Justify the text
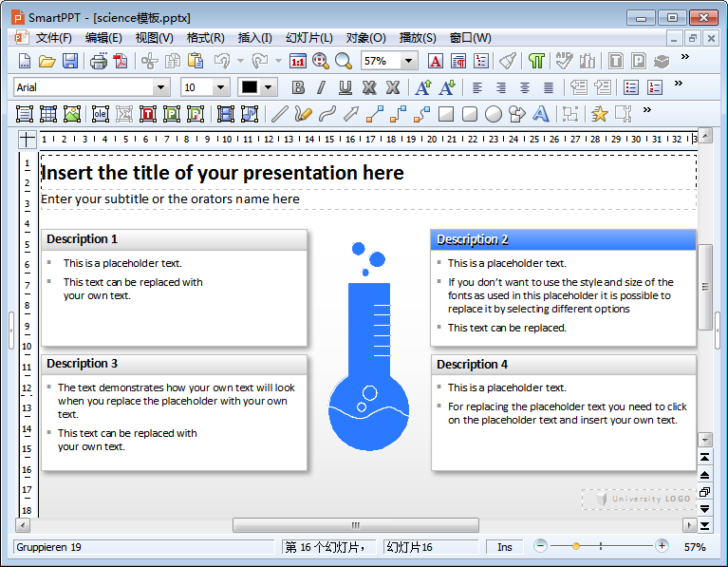Screen dimensions: 728x567 point(549,87)
